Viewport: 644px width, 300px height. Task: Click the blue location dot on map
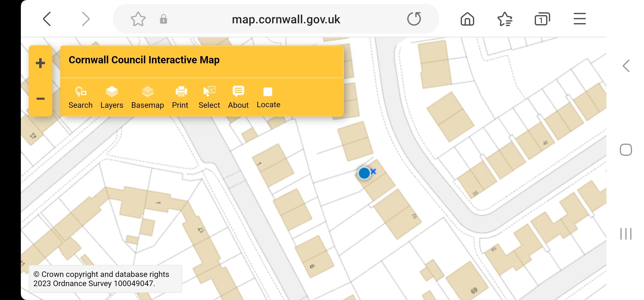coord(364,173)
